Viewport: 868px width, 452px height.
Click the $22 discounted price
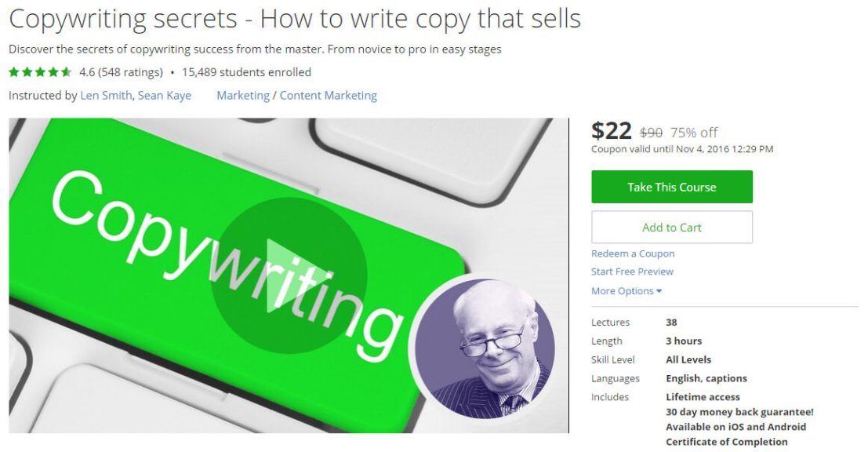coord(611,131)
